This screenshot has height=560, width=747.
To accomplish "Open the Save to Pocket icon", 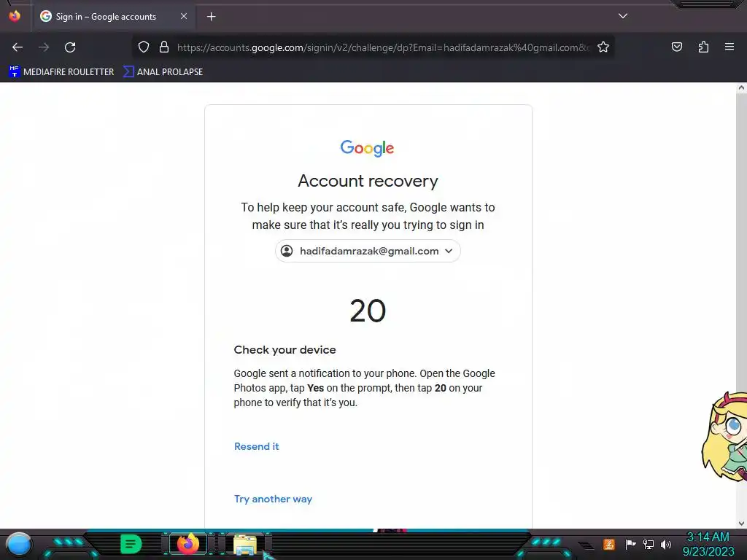I will pyautogui.click(x=676, y=47).
